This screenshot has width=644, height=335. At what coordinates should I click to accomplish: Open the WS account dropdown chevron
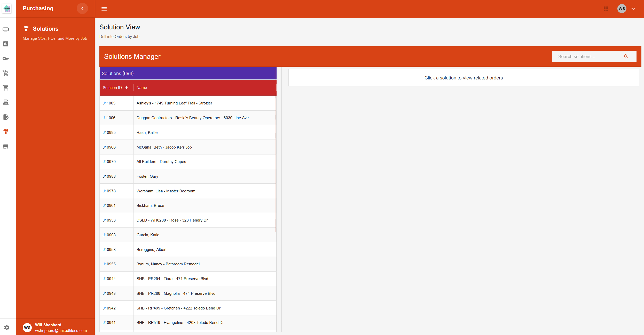tap(633, 9)
